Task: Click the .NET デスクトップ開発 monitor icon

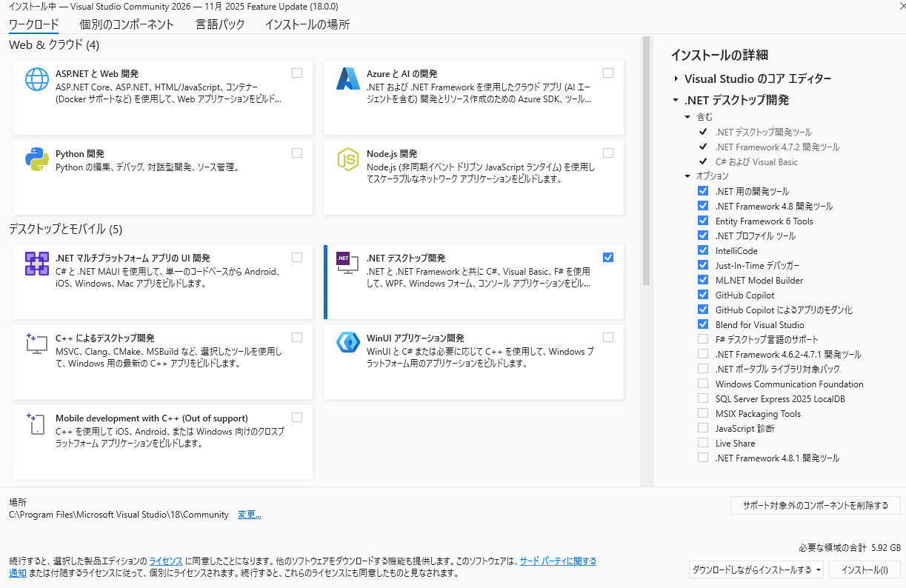Action: 347,264
